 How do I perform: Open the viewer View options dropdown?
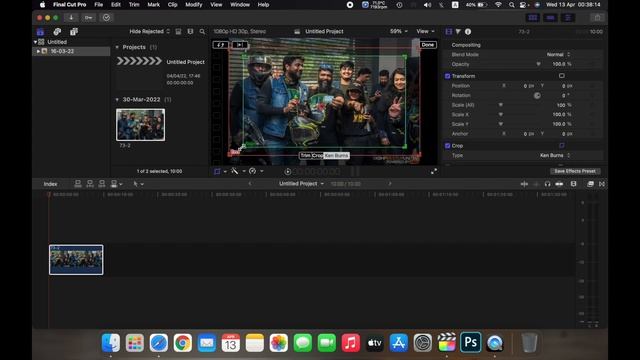pos(425,31)
